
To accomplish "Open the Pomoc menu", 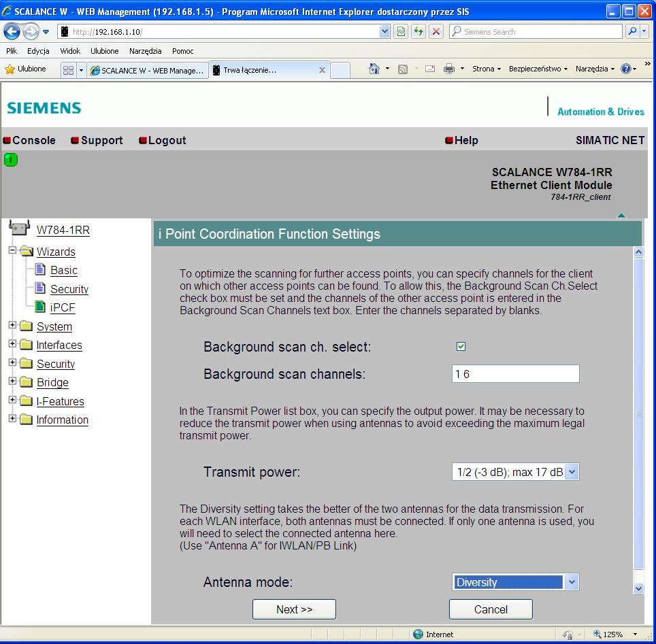I will 183,51.
